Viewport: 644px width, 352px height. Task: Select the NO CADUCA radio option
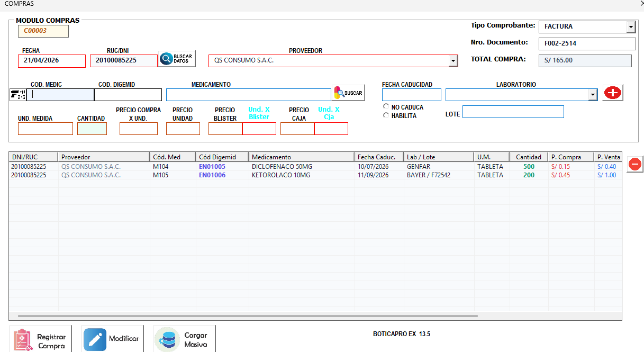[386, 107]
